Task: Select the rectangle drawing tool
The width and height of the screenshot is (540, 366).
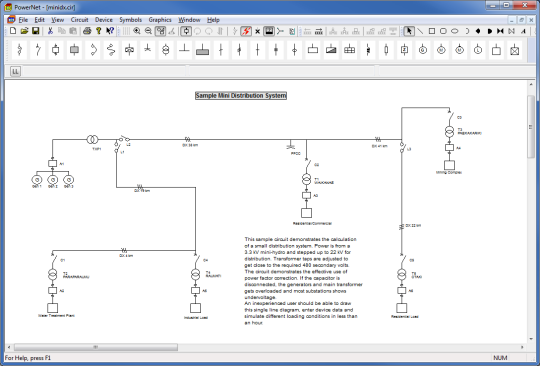Action: click(432, 31)
